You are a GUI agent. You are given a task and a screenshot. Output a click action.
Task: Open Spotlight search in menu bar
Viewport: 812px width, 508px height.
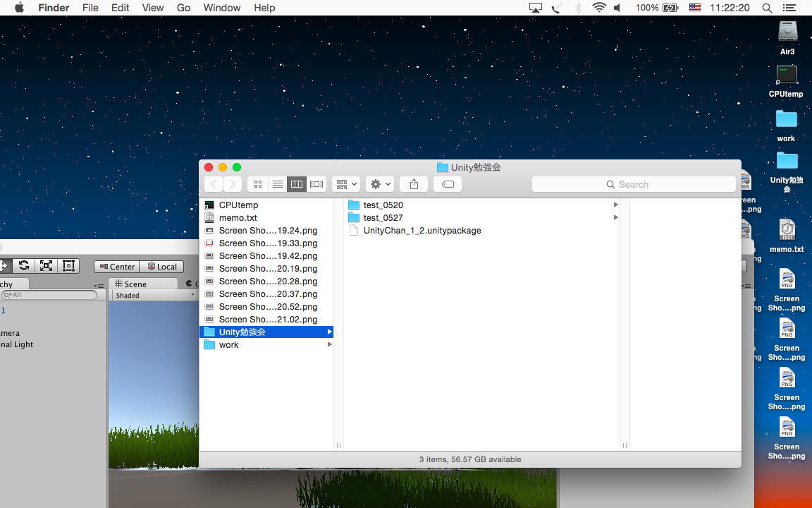pyautogui.click(x=767, y=8)
